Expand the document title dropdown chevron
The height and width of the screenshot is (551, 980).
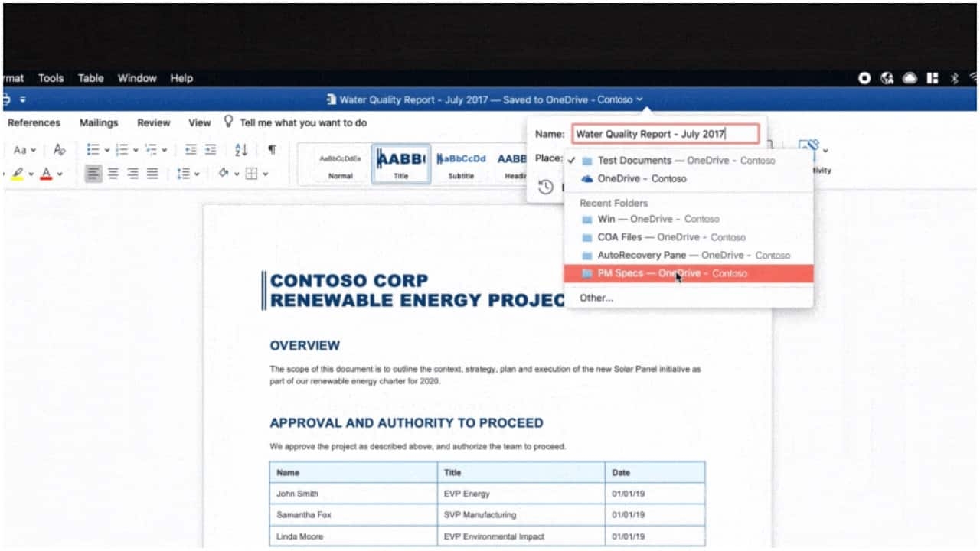click(x=639, y=99)
